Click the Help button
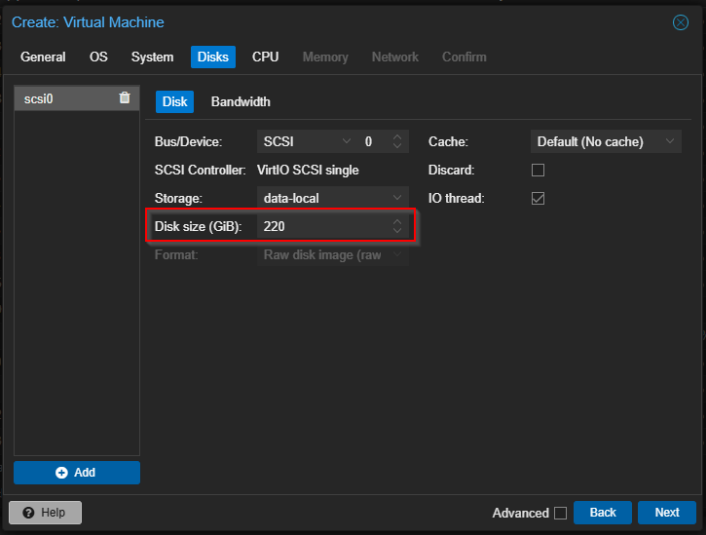Screen dimensions: 706x535 coord(45,513)
